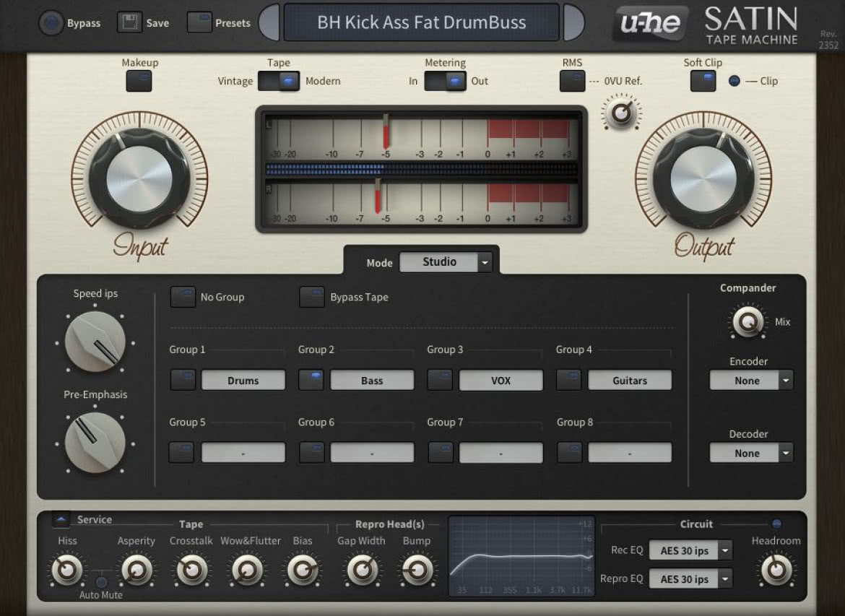Toggle Group 2 Bass switch
This screenshot has width=845, height=616.
coord(311,380)
